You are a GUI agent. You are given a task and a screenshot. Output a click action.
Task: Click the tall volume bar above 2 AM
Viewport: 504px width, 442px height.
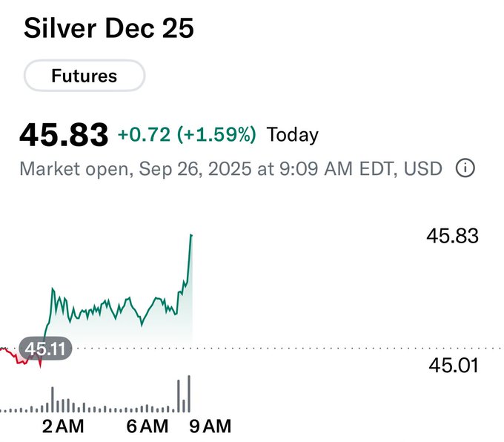point(53,400)
